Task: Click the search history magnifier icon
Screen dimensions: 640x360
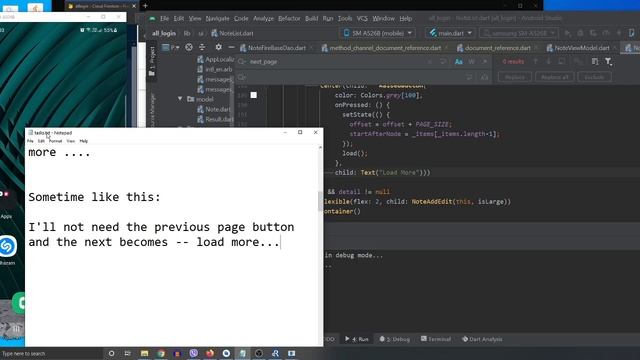Action: [242, 62]
